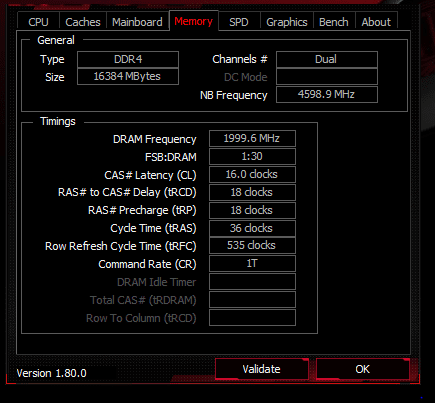Click the FSB:DRAM 1:30 value

point(252,156)
